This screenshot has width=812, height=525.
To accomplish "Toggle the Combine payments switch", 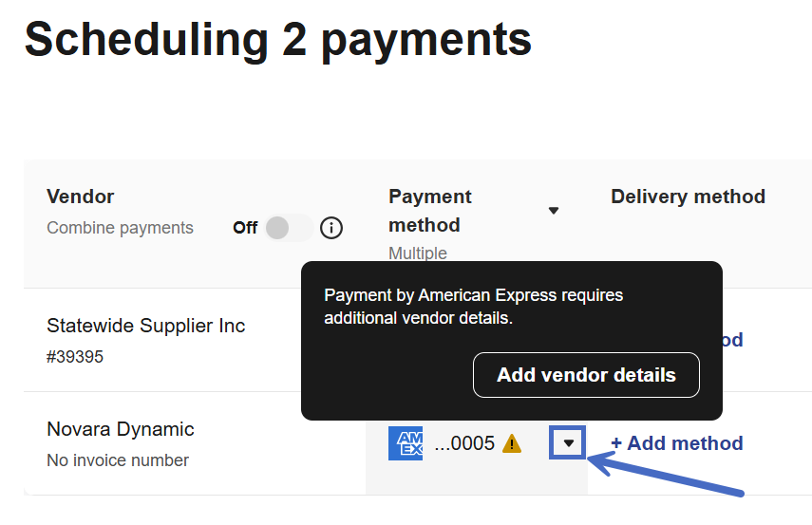I will point(288,228).
